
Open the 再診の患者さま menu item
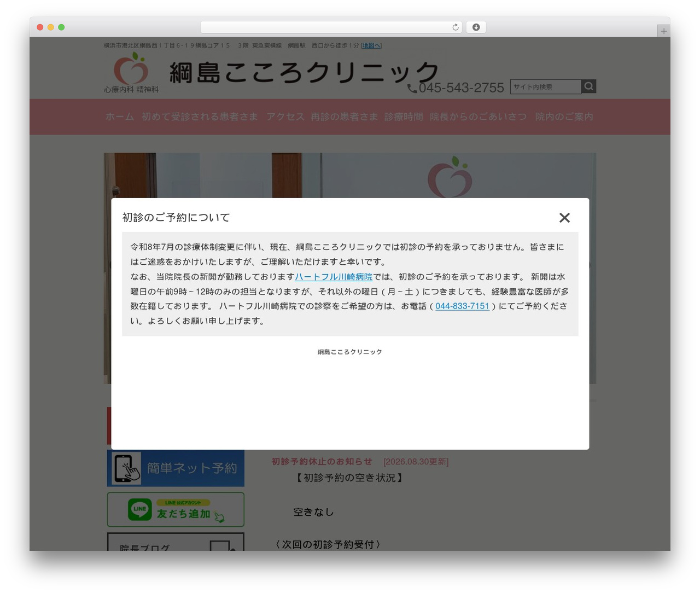tap(344, 117)
